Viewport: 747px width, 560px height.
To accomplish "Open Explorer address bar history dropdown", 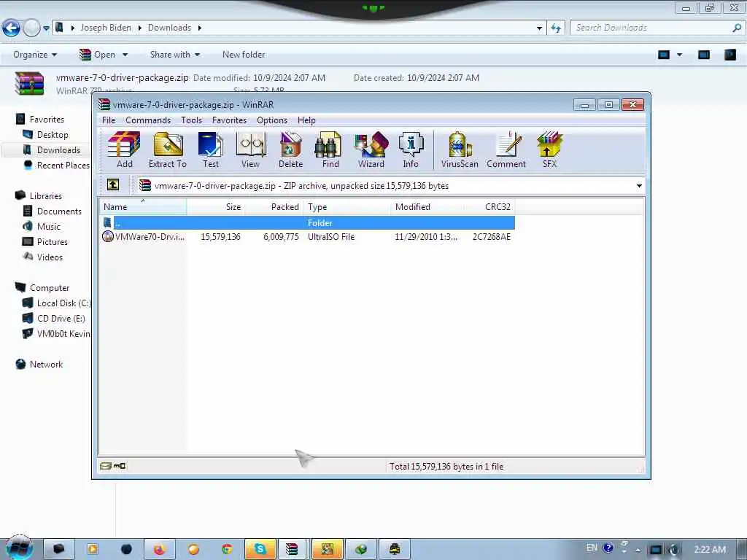I will (x=539, y=28).
